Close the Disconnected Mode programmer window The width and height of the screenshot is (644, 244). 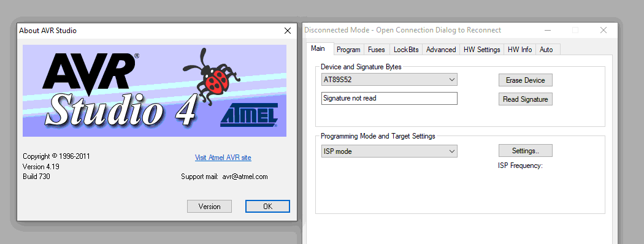tap(603, 30)
